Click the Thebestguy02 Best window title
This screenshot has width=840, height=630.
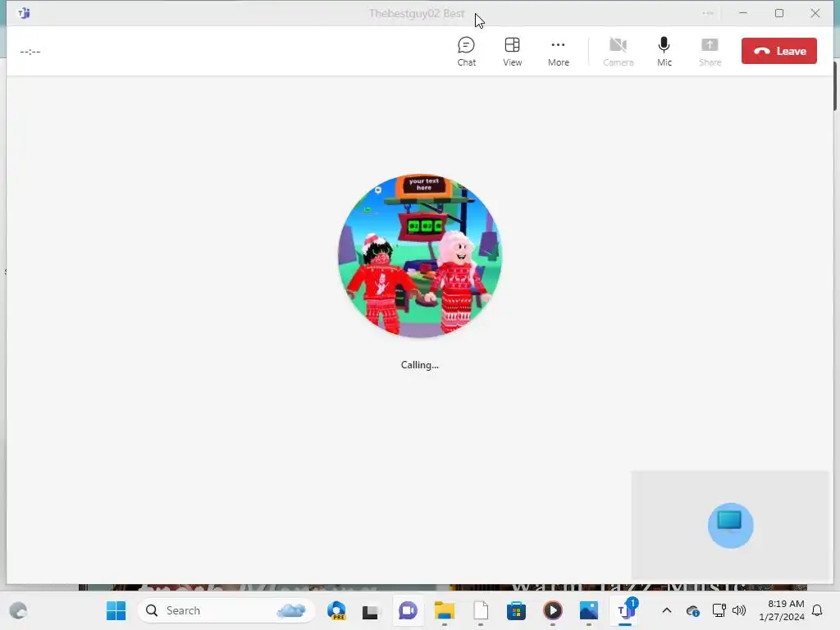click(x=416, y=13)
